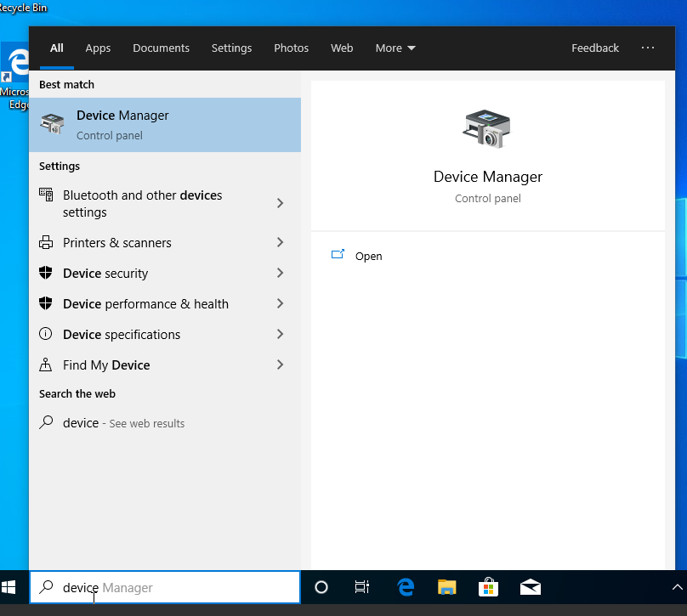Open File Explorer from the taskbar

click(x=446, y=587)
